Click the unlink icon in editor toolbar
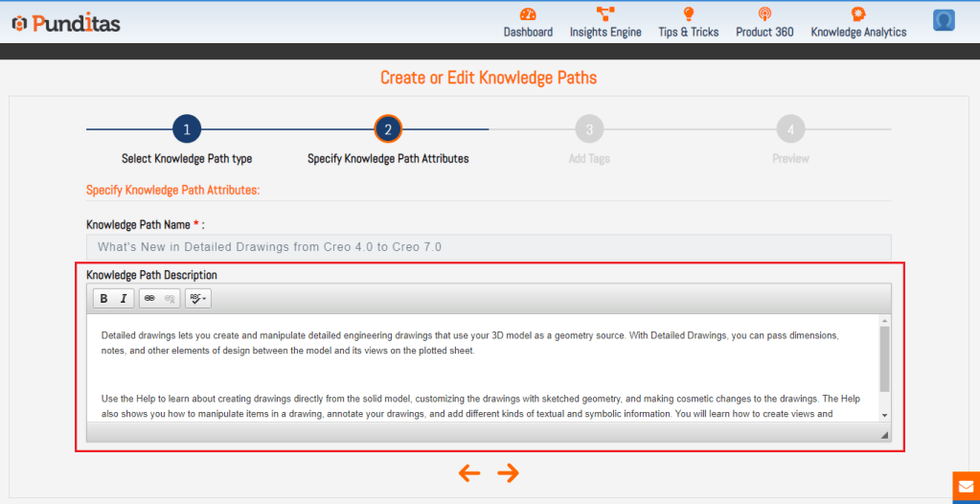Screen dimensions: 980x504 click(169, 299)
